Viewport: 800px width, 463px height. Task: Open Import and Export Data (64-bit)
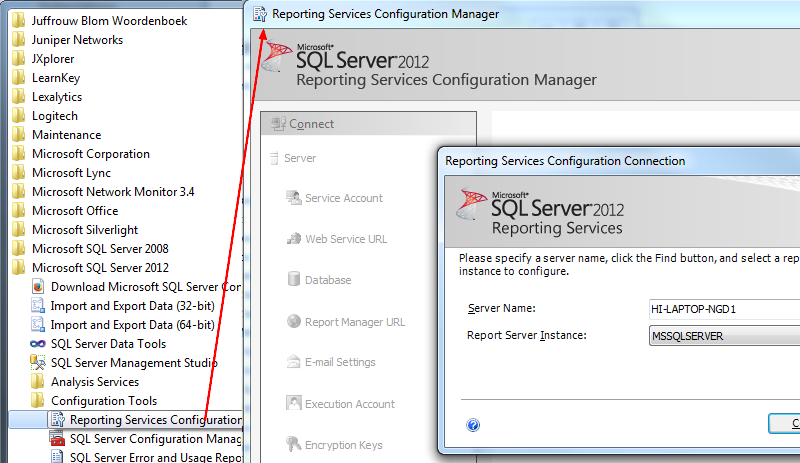[132, 325]
